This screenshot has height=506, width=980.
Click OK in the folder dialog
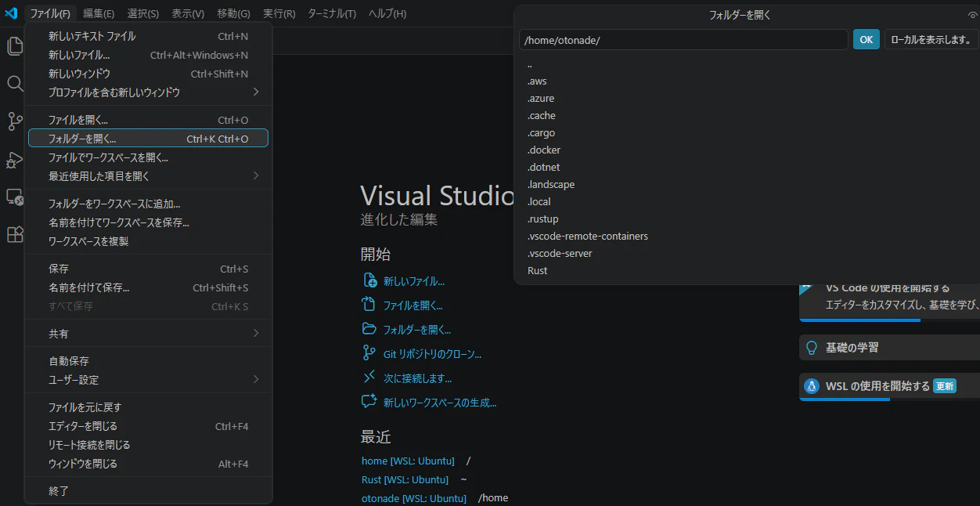(867, 40)
